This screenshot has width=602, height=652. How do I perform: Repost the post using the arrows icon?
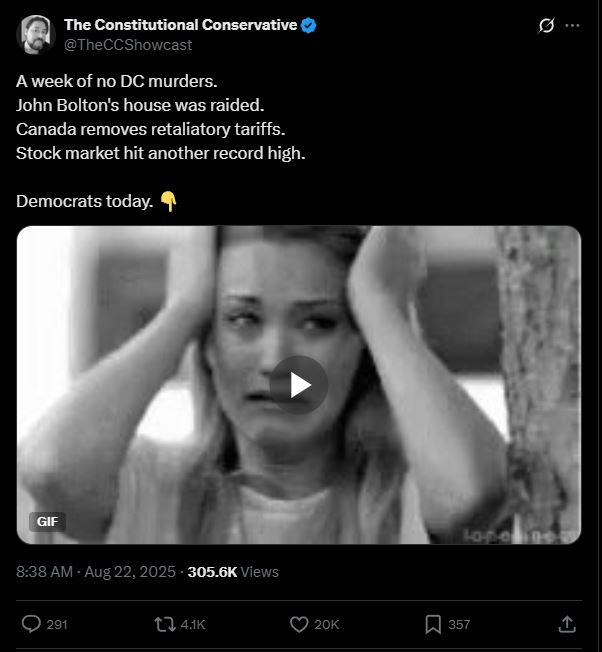click(165, 624)
